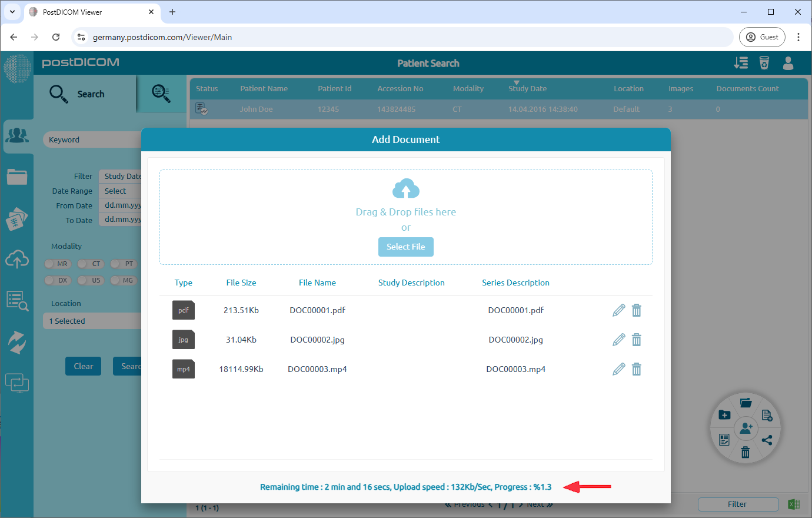Open the Order List sidebar icon

coord(18,300)
